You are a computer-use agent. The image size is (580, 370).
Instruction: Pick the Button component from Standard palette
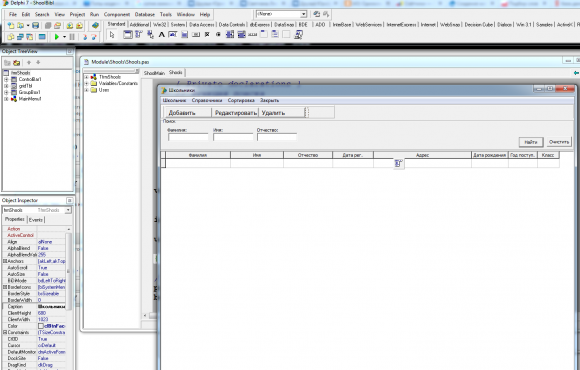point(196,34)
